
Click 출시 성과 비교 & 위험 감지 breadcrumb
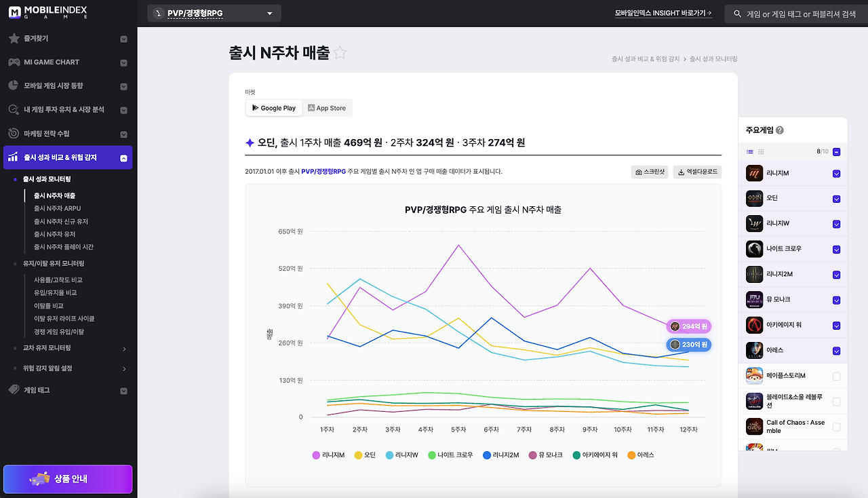646,59
